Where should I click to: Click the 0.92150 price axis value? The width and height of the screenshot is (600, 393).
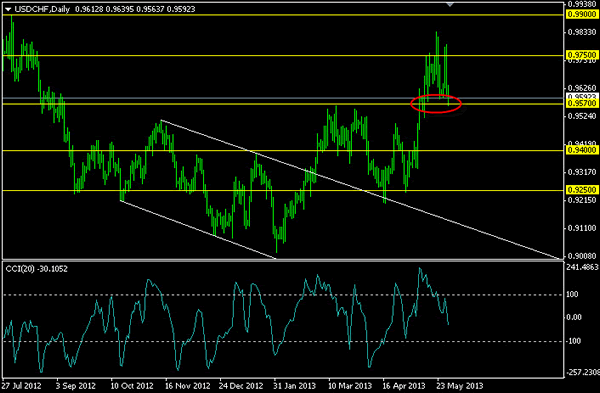[x=582, y=200]
